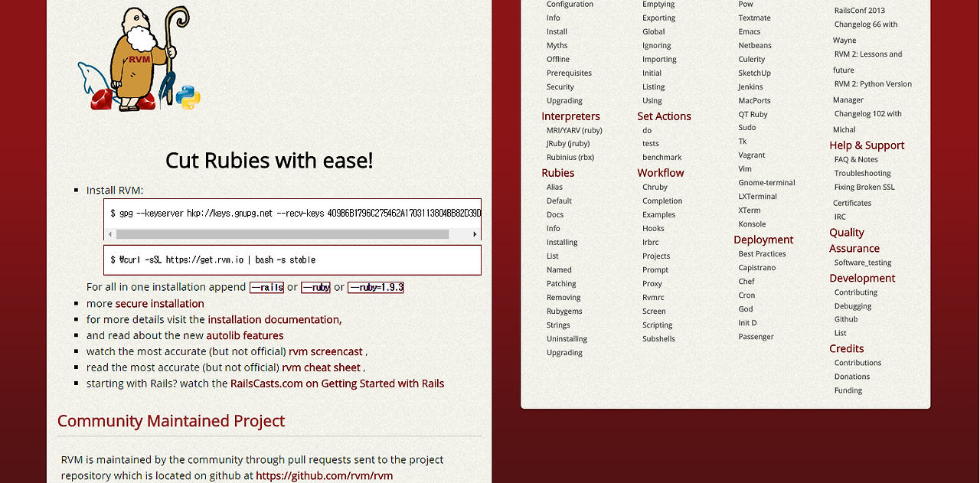Click the --rails option code snippet
The image size is (980, 483).
(267, 288)
